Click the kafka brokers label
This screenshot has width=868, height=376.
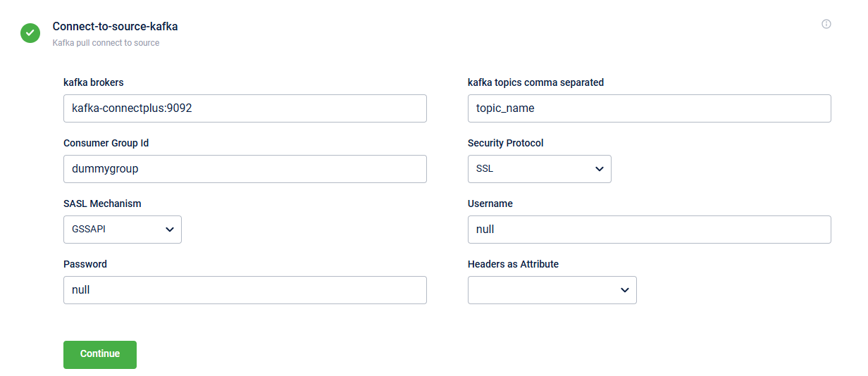[x=93, y=82]
